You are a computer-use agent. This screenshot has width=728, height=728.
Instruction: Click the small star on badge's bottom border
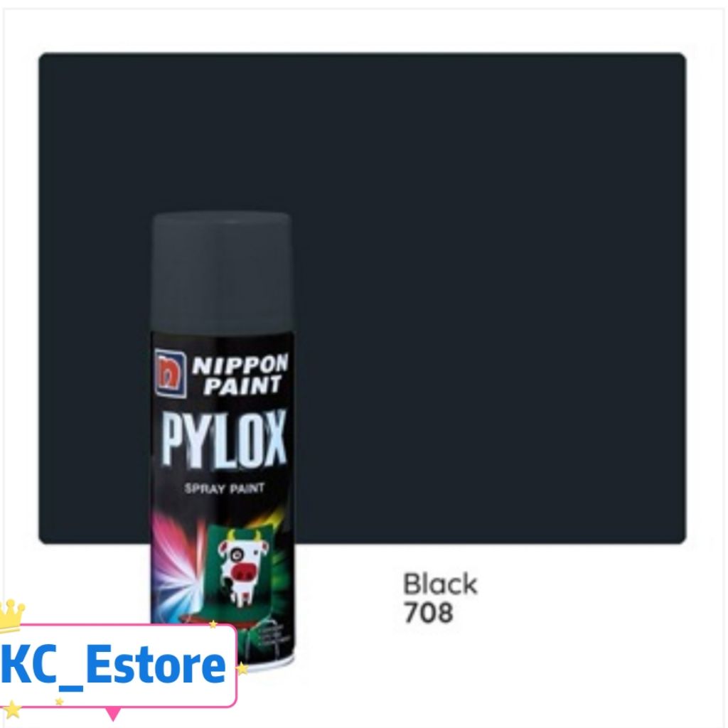click(60, 702)
